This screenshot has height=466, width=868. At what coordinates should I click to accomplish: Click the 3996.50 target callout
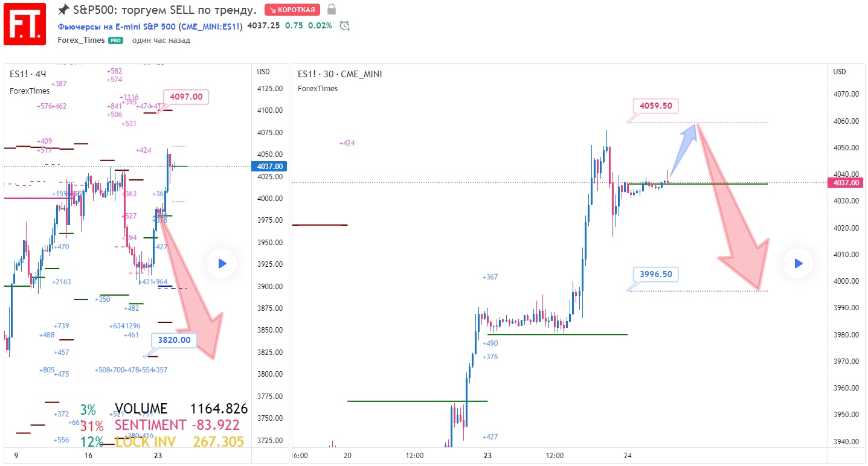pos(657,274)
